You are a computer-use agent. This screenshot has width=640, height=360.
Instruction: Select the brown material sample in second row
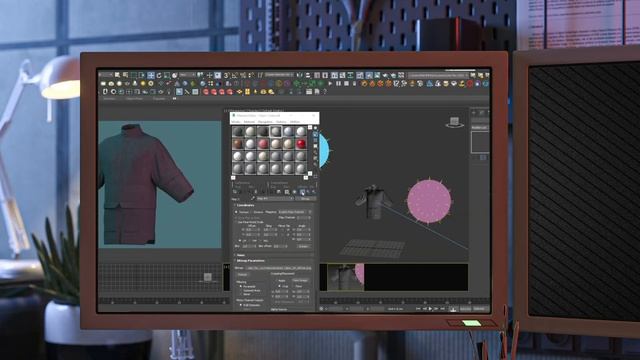click(x=238, y=144)
